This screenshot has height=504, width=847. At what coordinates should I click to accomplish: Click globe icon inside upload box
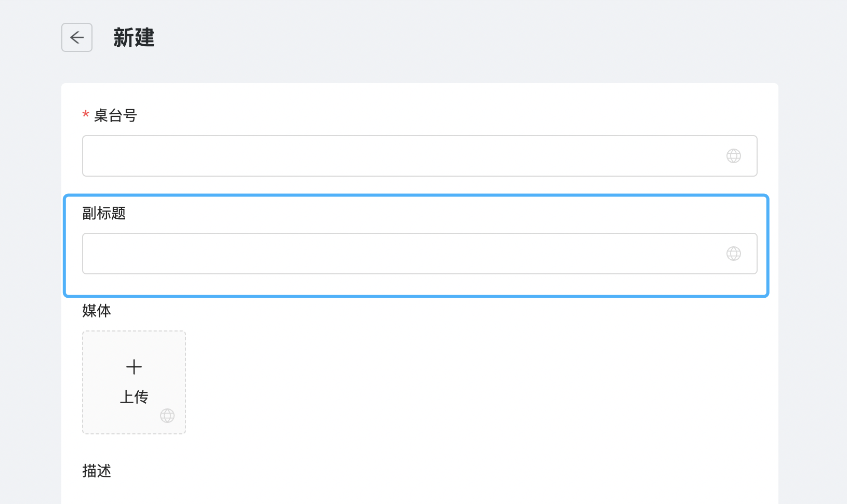pyautogui.click(x=167, y=416)
